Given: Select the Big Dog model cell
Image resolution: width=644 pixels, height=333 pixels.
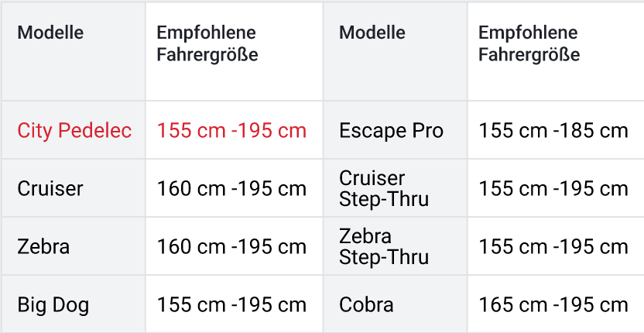Looking at the screenshot, I should point(53,304).
